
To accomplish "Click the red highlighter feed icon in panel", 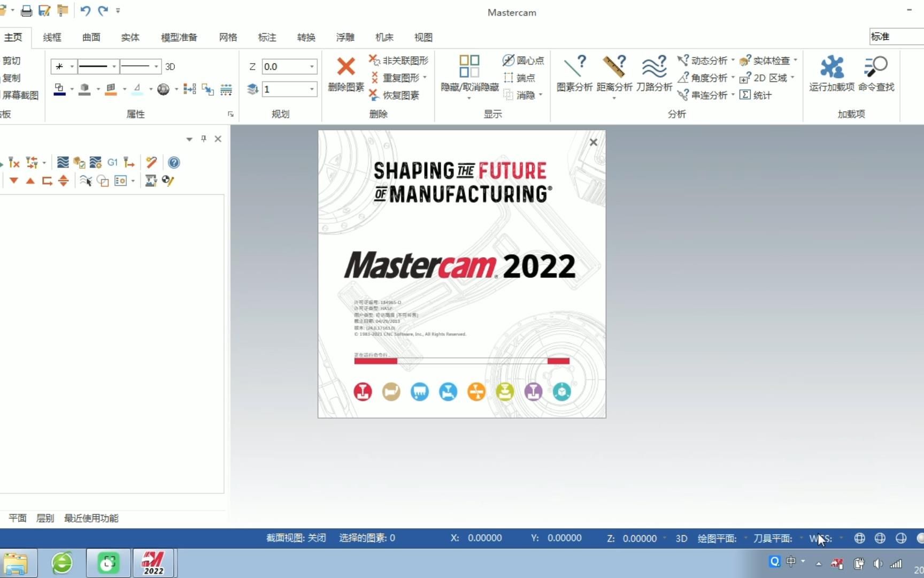I will (151, 162).
